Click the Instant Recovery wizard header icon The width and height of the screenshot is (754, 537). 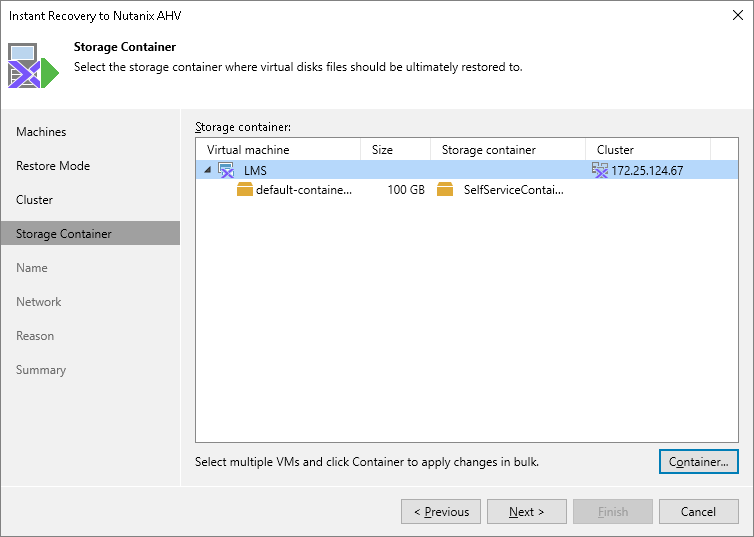click(34, 66)
